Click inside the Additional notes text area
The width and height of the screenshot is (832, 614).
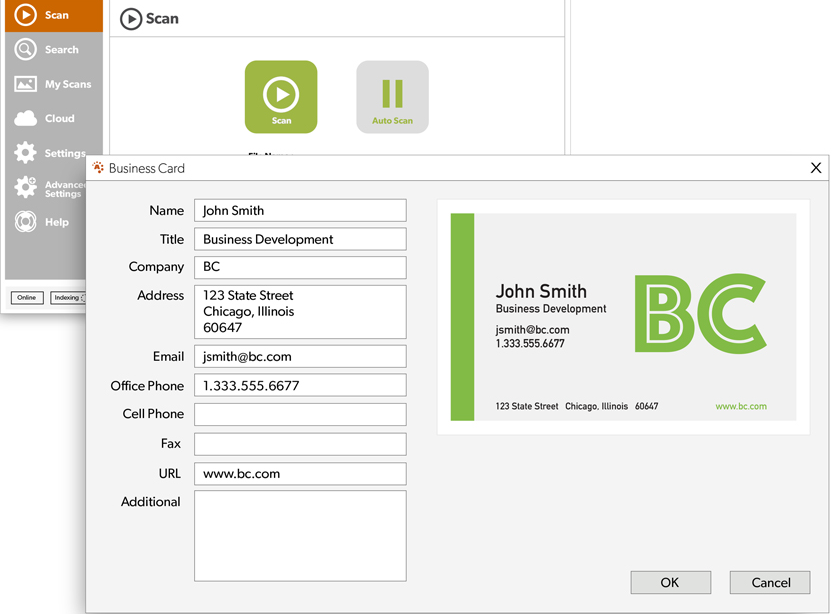(x=300, y=535)
